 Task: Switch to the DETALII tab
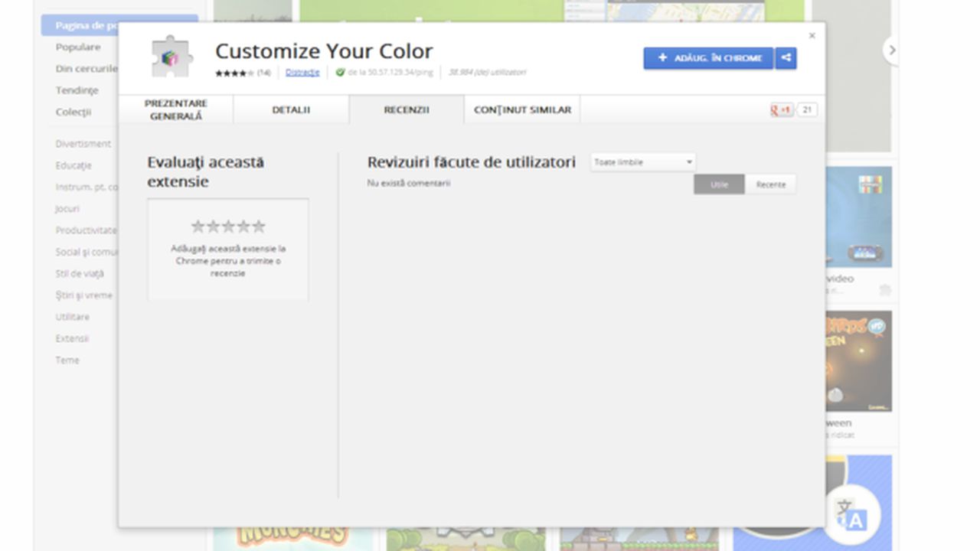pos(291,109)
